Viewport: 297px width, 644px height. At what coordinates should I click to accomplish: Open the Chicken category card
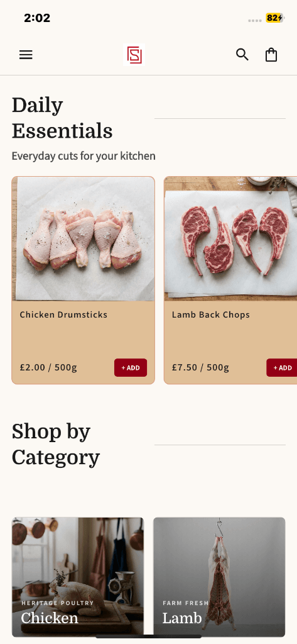78,577
